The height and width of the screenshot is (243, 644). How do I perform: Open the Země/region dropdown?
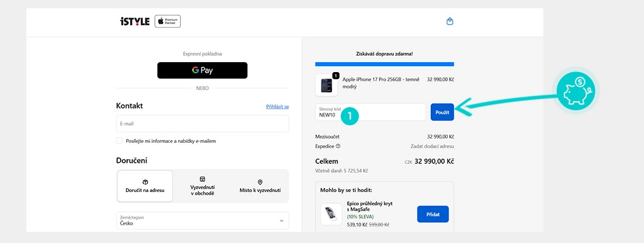202,220
